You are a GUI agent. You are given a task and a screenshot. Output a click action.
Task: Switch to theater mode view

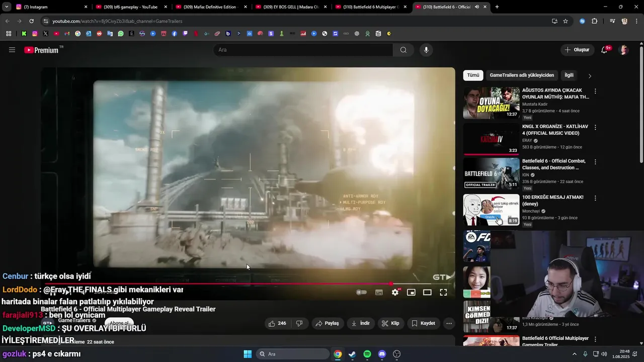tap(427, 292)
